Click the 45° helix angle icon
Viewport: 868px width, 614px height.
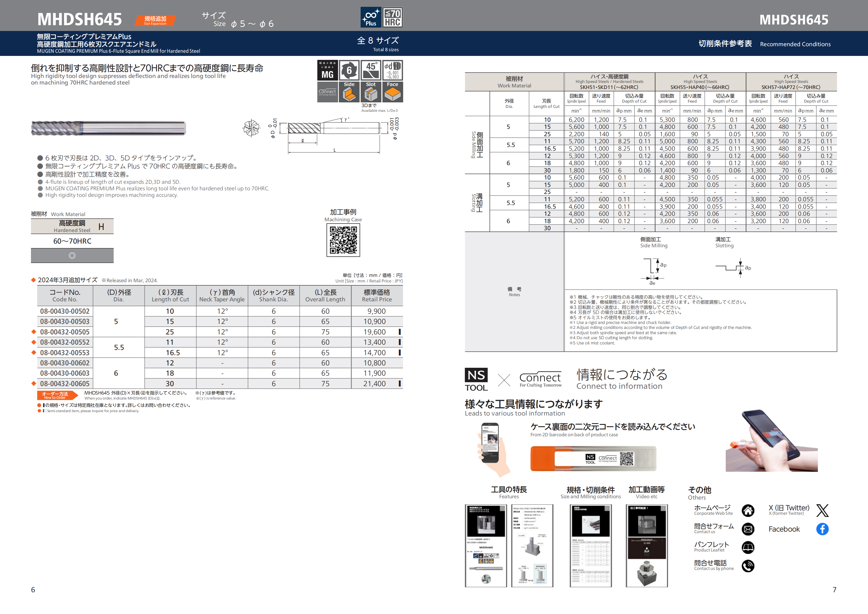pos(371,70)
